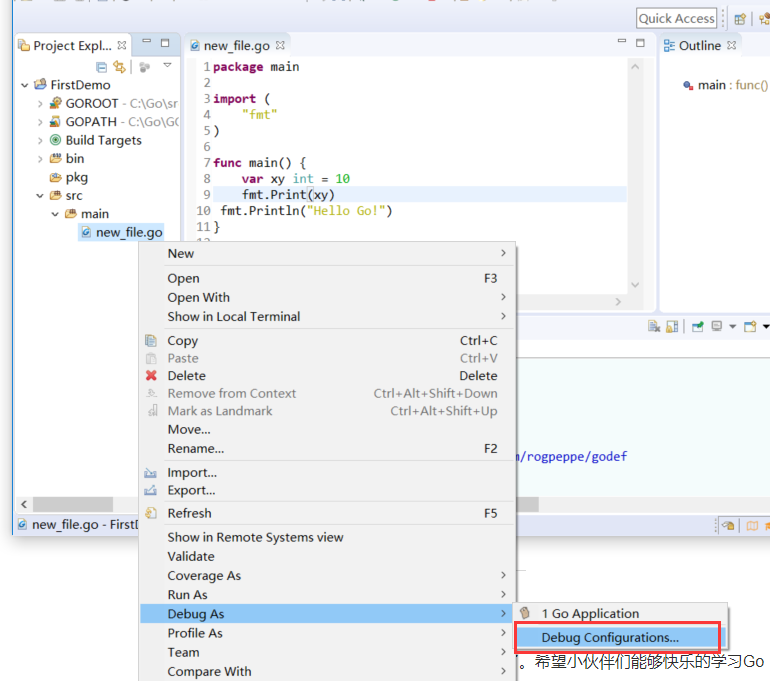Open the Coverage As submenu

tap(328, 576)
